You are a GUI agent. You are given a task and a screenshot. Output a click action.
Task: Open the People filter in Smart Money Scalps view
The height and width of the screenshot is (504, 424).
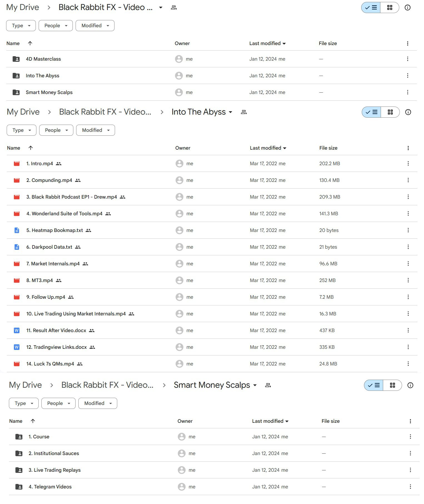click(x=58, y=403)
